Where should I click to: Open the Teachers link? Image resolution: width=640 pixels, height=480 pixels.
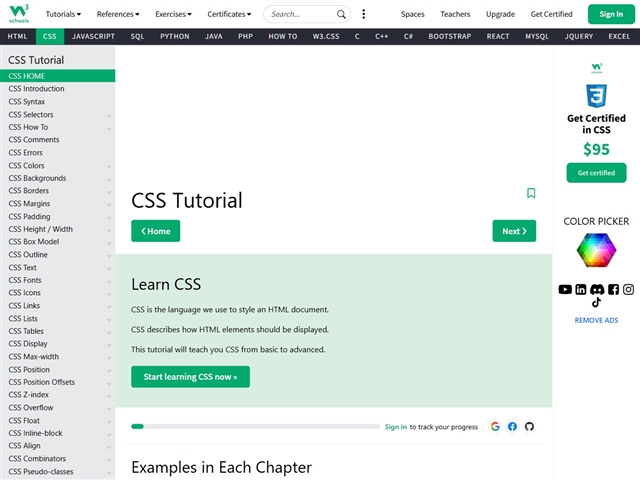point(455,14)
